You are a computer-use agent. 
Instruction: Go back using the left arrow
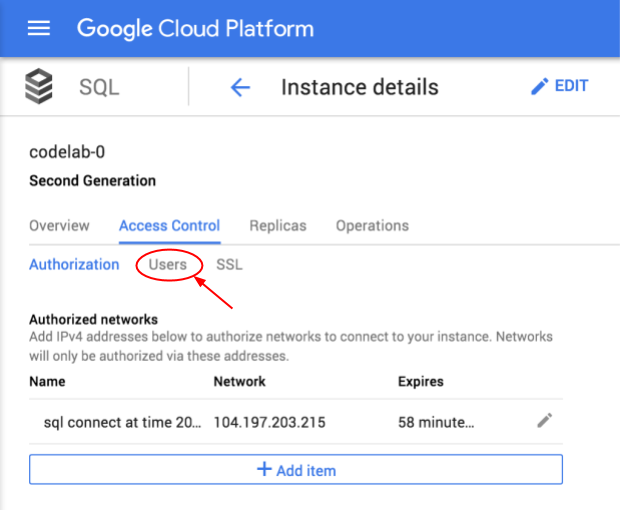click(240, 87)
